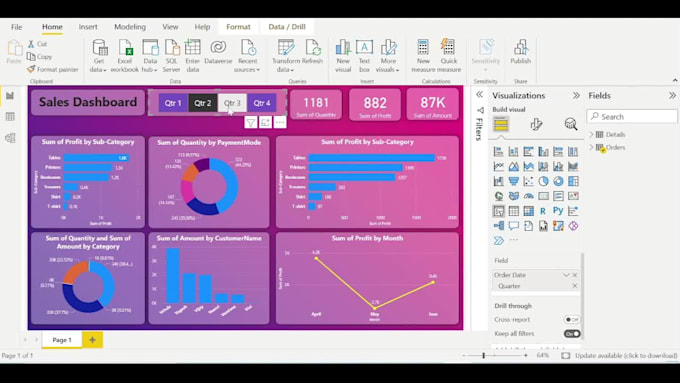Select the slicer visual icon
Image resolution: width=680 pixels, height=383 pixels.
click(x=499, y=211)
